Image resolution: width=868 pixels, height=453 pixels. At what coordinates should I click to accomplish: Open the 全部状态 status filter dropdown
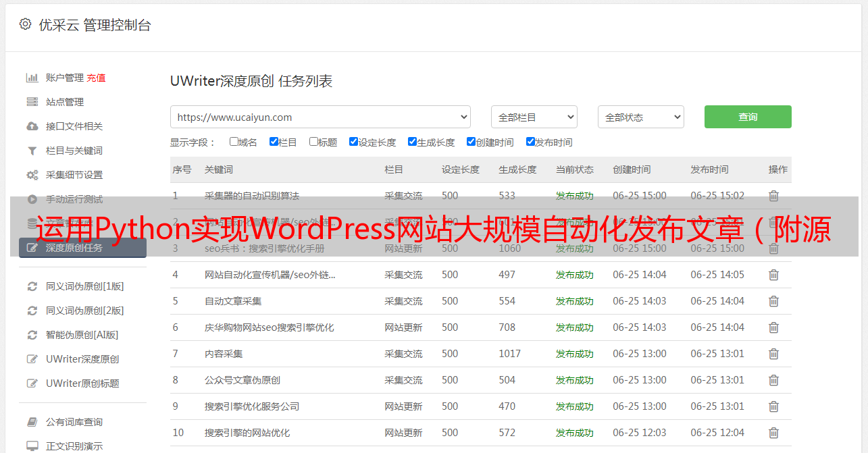[640, 117]
